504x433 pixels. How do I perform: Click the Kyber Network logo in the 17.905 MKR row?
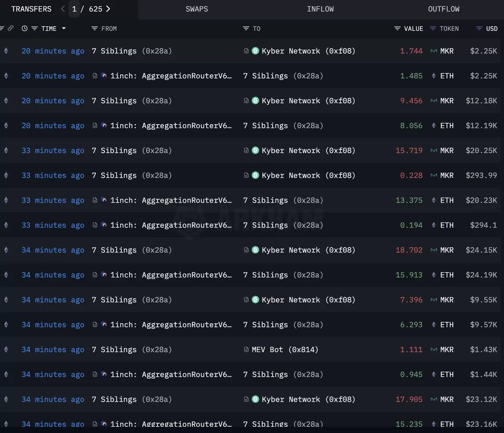pos(255,399)
